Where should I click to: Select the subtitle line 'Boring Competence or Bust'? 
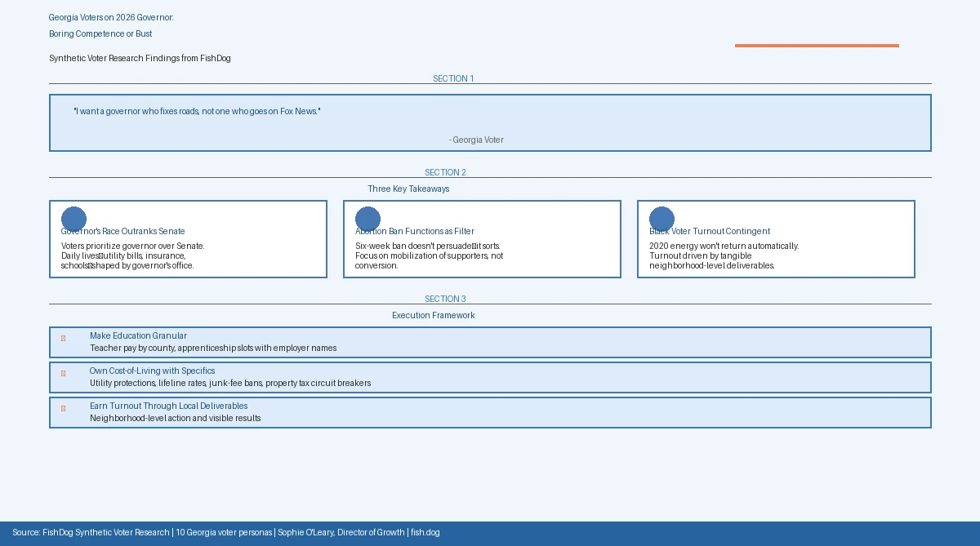tap(100, 33)
